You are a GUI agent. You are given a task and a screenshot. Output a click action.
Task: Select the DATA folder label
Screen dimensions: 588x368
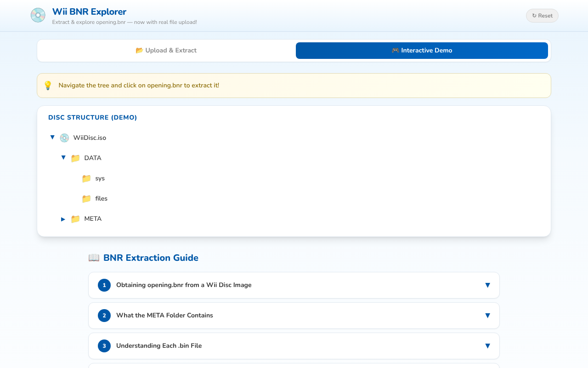(x=93, y=158)
